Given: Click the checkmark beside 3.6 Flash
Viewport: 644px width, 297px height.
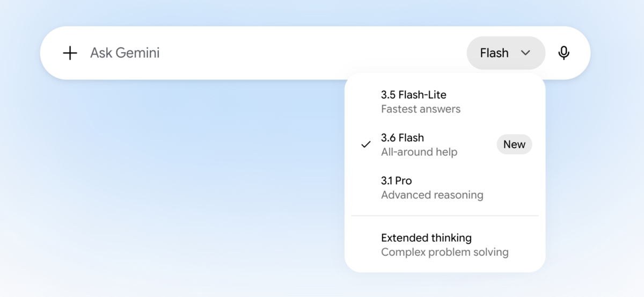Looking at the screenshot, I should 366,144.
